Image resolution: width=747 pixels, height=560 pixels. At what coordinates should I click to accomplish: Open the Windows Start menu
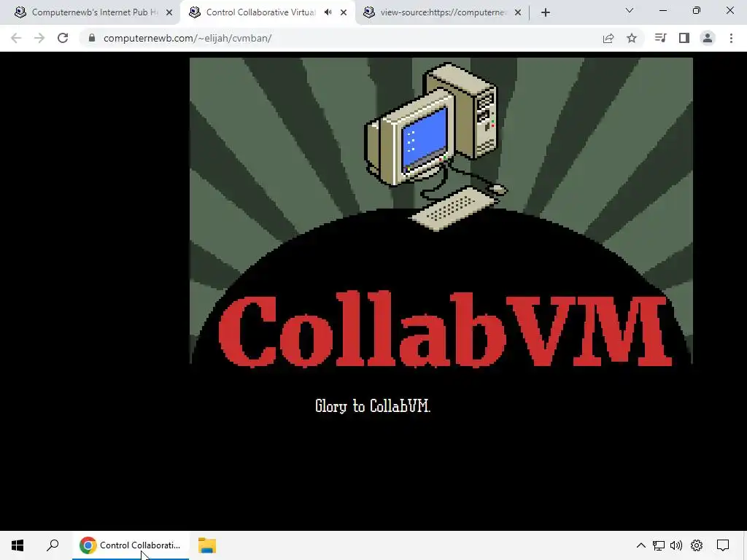(x=18, y=545)
